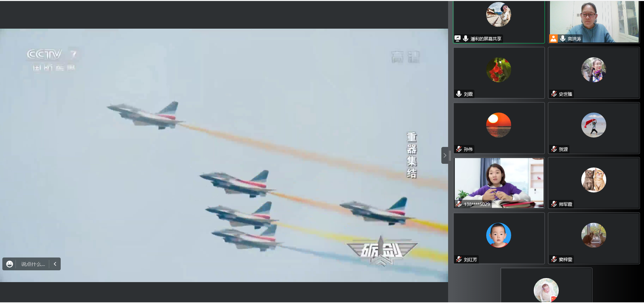Click the muted microphone icon beside 史世臻
The height and width of the screenshot is (303, 644).
[x=554, y=94]
